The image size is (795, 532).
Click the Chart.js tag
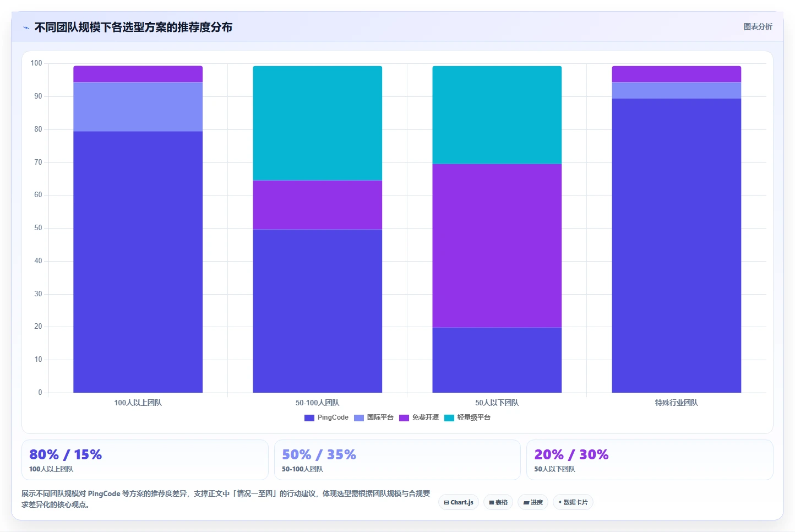(x=459, y=502)
